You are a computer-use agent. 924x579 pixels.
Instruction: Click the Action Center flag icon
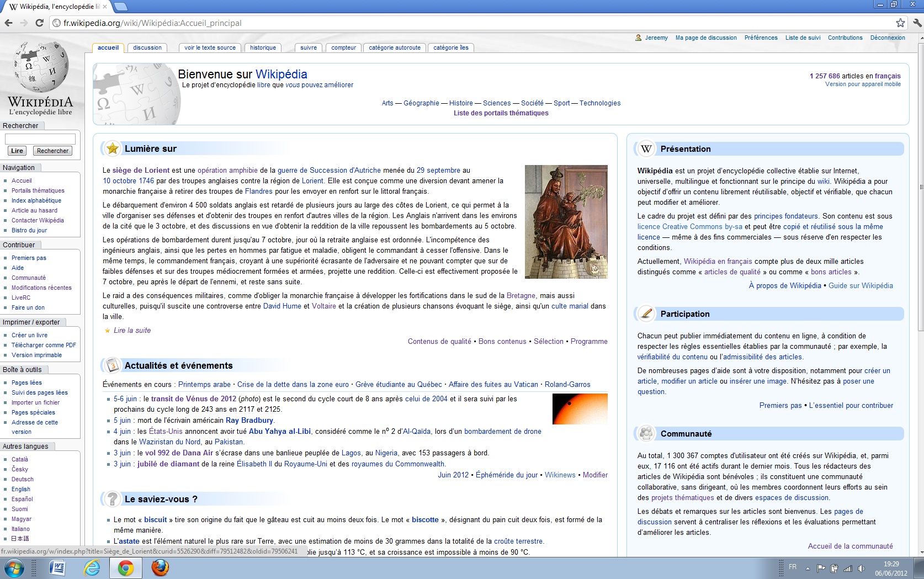click(821, 568)
